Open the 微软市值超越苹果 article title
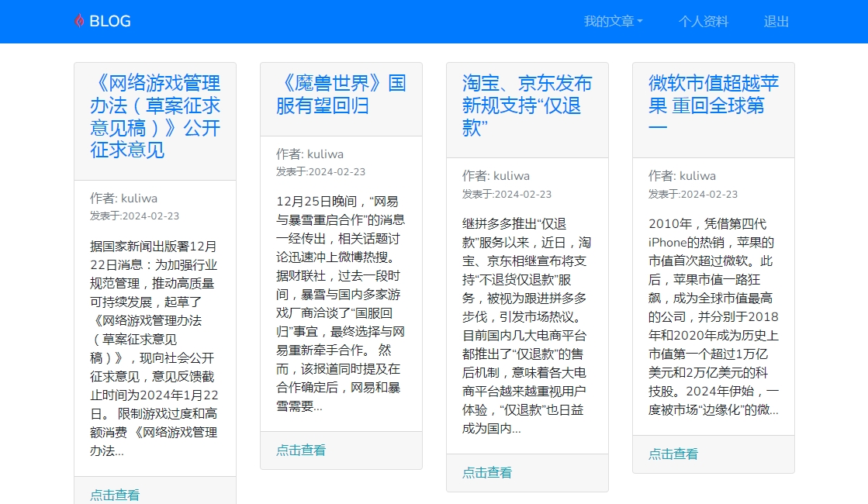Screen dimensions: 868x504 pyautogui.click(x=713, y=105)
